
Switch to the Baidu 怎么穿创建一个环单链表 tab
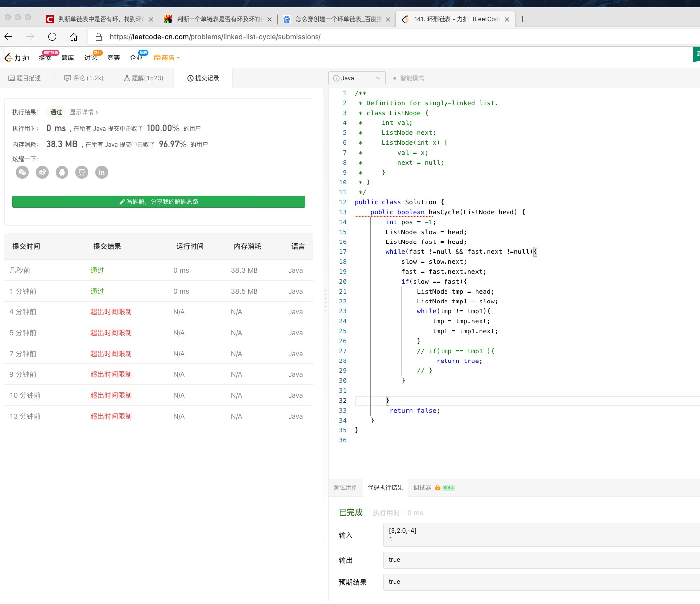pyautogui.click(x=336, y=19)
